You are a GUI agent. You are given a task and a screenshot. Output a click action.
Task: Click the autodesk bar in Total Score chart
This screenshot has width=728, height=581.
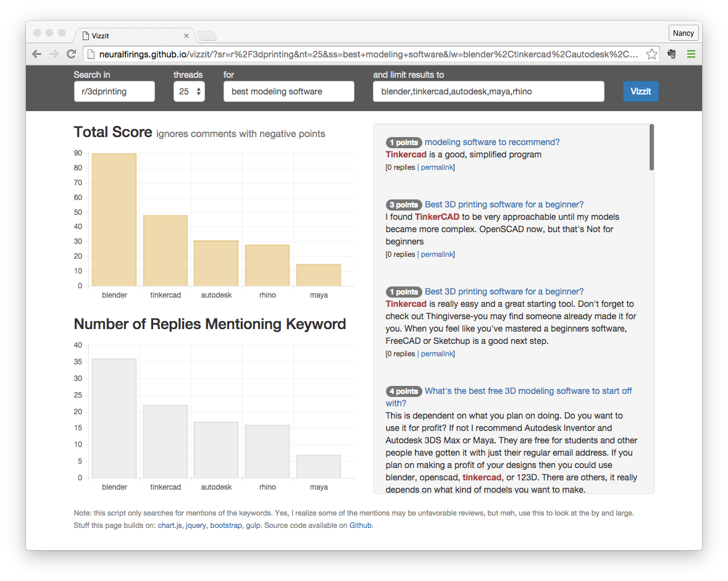pyautogui.click(x=216, y=263)
